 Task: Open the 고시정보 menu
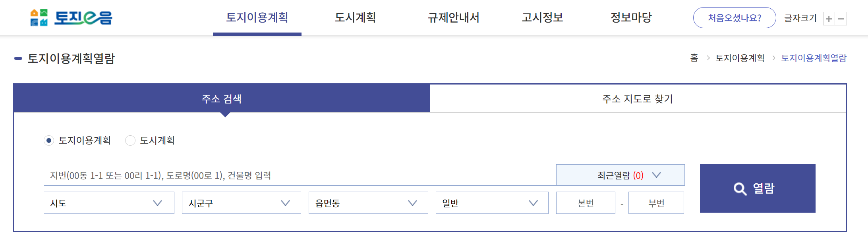[x=542, y=17]
